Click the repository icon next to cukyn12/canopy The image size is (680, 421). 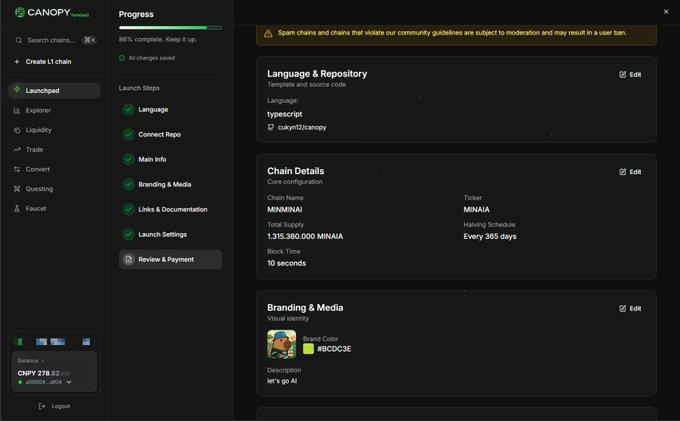[x=271, y=127]
